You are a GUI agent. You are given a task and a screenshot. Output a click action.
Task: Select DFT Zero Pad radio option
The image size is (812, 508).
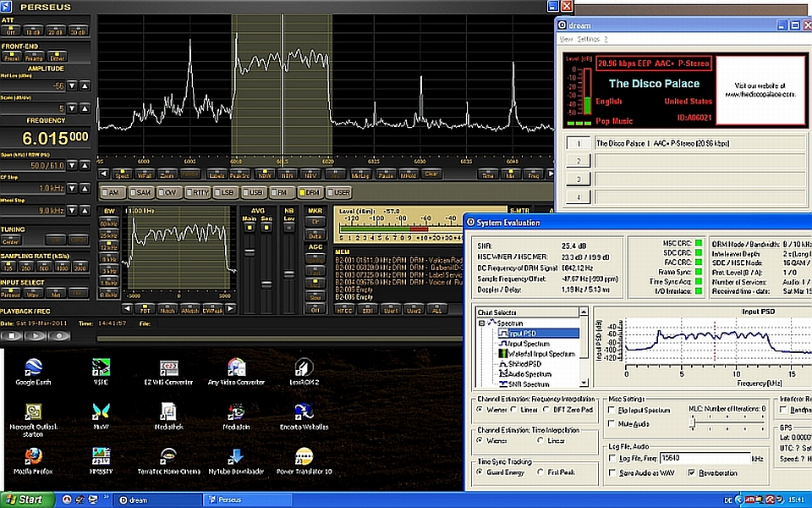pyautogui.click(x=546, y=410)
